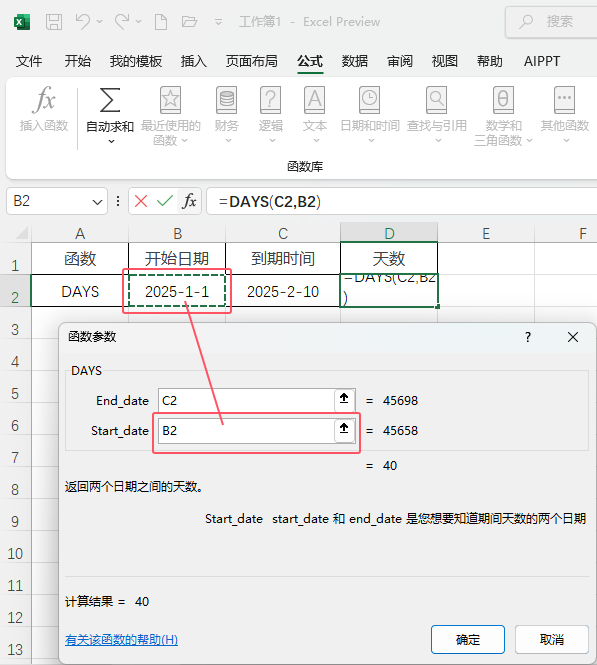Switch to the 我的模板 ribbon tab
This screenshot has height=665, width=597.
point(136,61)
